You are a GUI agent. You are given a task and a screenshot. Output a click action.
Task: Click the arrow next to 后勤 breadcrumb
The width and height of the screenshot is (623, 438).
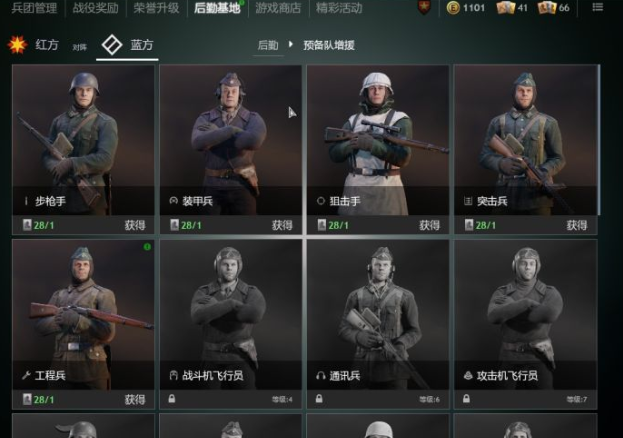(291, 44)
